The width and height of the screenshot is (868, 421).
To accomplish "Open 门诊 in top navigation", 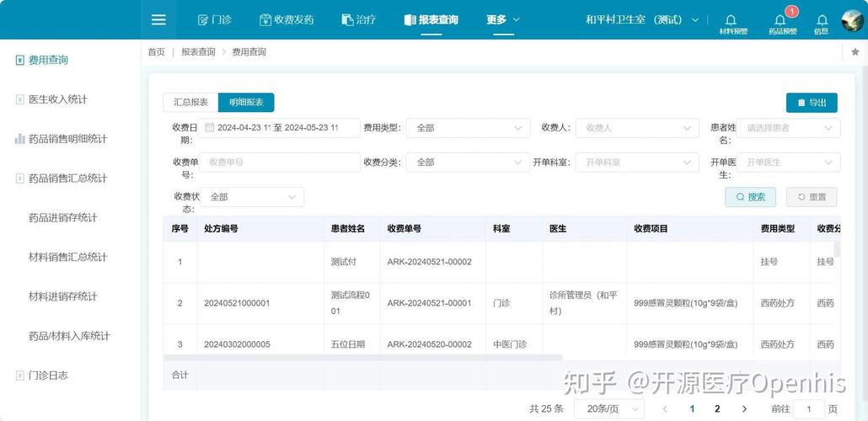I will (x=215, y=20).
